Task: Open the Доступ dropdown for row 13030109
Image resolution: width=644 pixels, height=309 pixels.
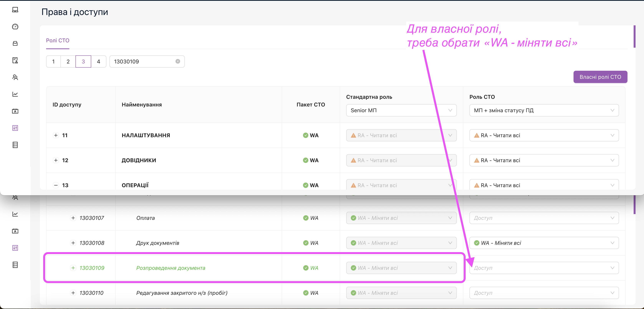Action: 544,268
